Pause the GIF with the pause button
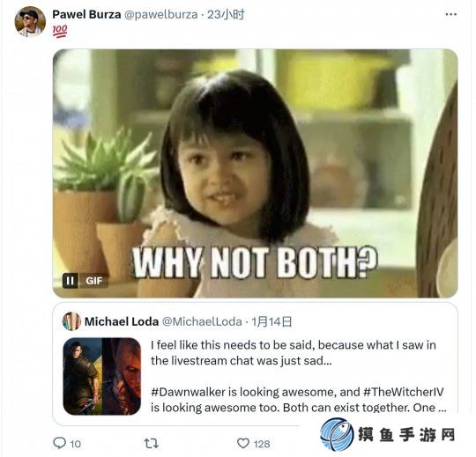476x457 pixels. (70, 281)
